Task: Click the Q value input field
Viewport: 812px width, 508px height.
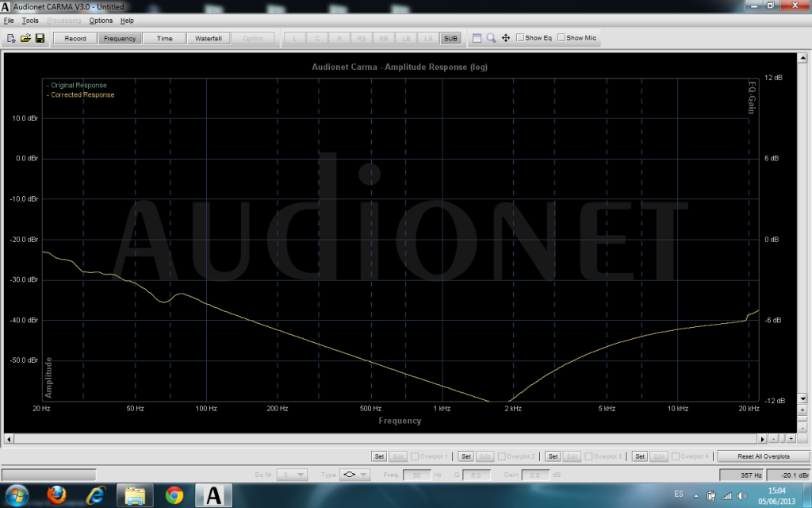Action: pyautogui.click(x=477, y=475)
